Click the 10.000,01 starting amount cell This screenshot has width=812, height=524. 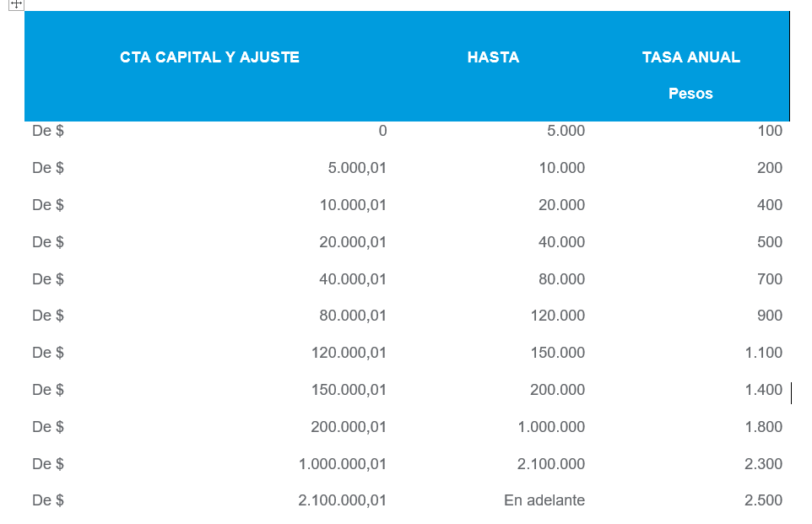pyautogui.click(x=352, y=205)
